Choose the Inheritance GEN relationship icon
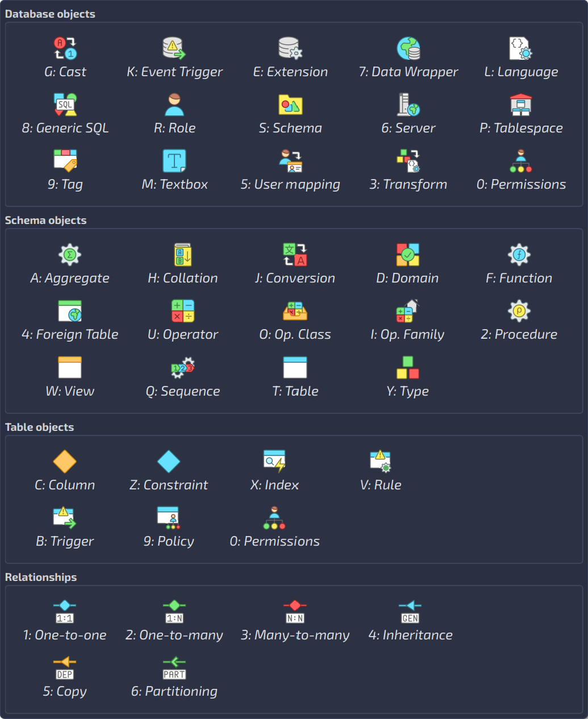588x719 pixels. click(x=410, y=612)
